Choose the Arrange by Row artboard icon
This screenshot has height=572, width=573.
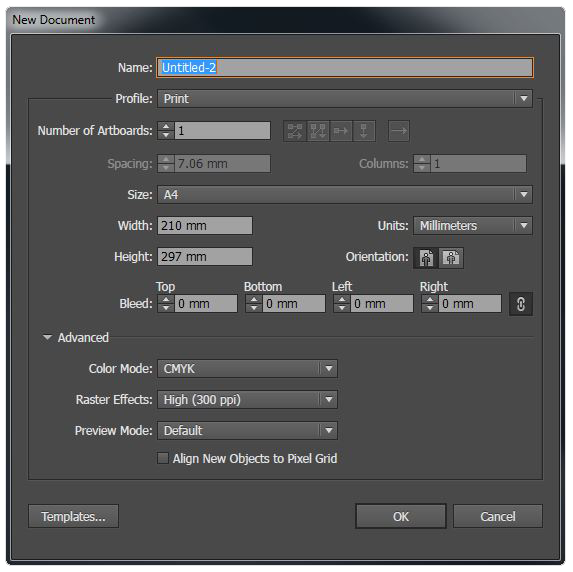tap(341, 131)
